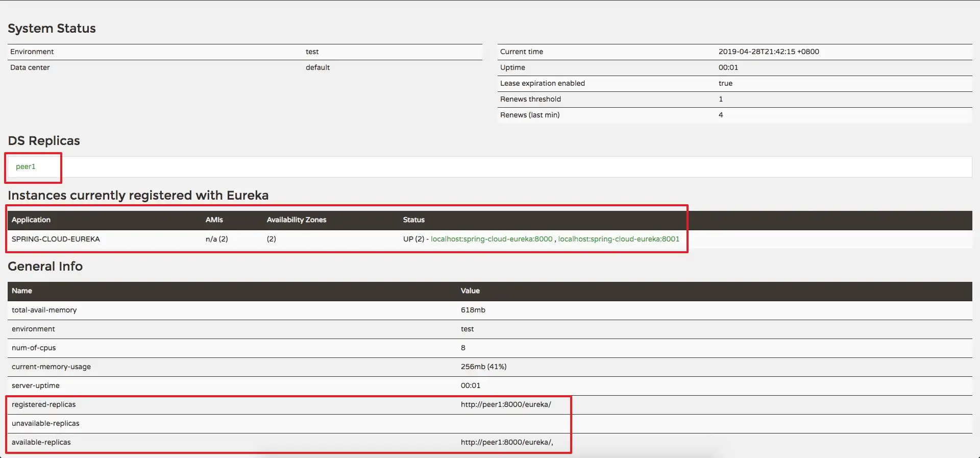Image resolution: width=980 pixels, height=458 pixels.
Task: Select the 2019-04-28T21:42:15 +0800 timestamp
Action: (x=769, y=52)
